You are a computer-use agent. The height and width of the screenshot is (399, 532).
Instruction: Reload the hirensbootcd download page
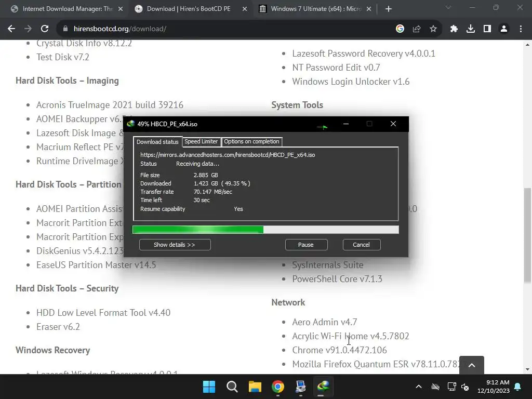coord(45,29)
